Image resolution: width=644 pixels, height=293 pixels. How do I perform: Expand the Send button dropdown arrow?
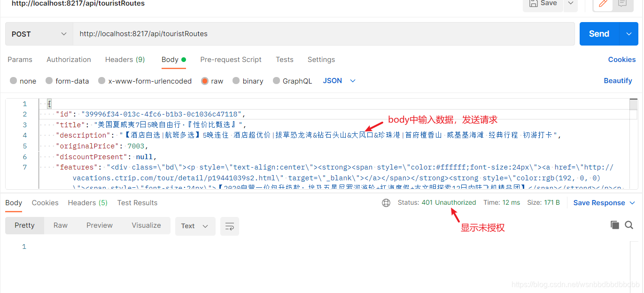[x=629, y=34]
